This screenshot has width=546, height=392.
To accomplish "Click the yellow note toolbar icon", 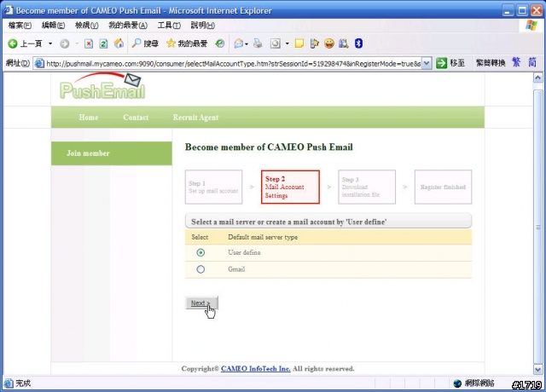I will click(x=299, y=43).
